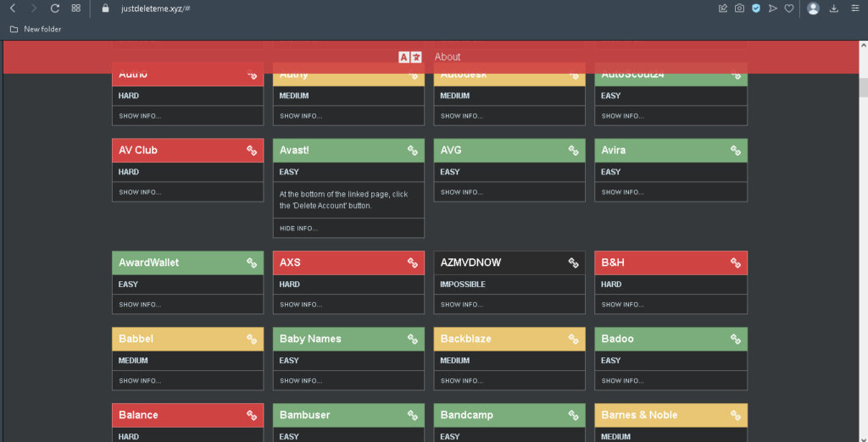Expand Show Info under Avira
Image resolution: width=868 pixels, height=442 pixels.
pyautogui.click(x=623, y=192)
